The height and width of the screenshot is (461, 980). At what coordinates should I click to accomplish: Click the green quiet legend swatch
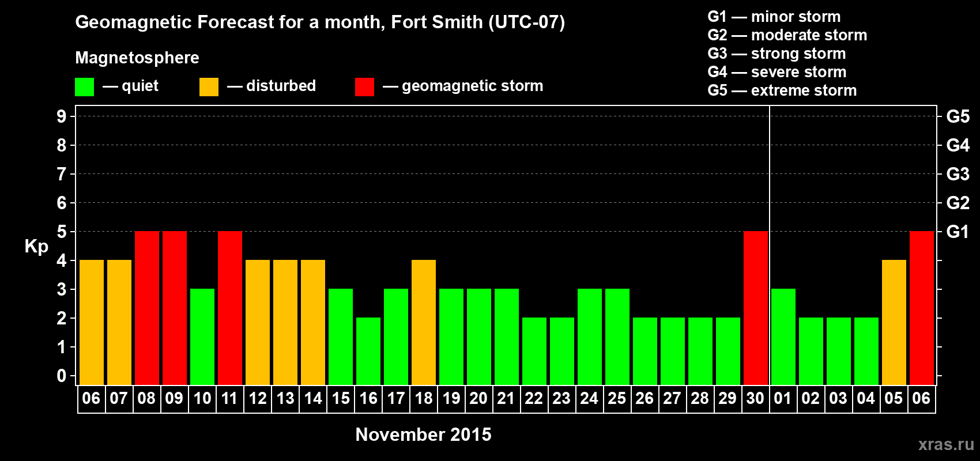point(84,87)
